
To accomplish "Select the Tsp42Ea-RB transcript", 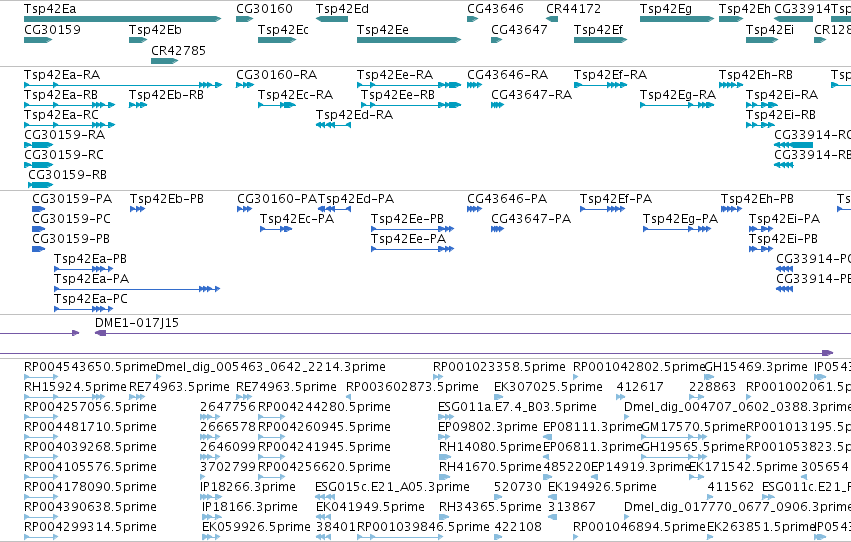I will pos(69,105).
